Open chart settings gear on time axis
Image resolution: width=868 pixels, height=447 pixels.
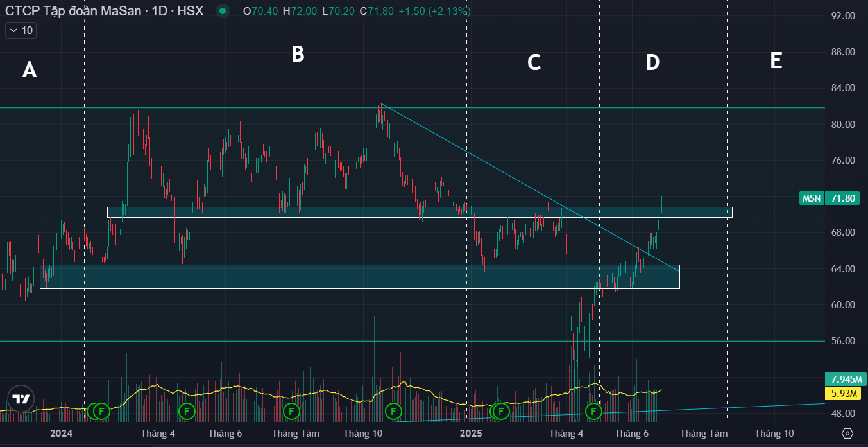pos(847,434)
